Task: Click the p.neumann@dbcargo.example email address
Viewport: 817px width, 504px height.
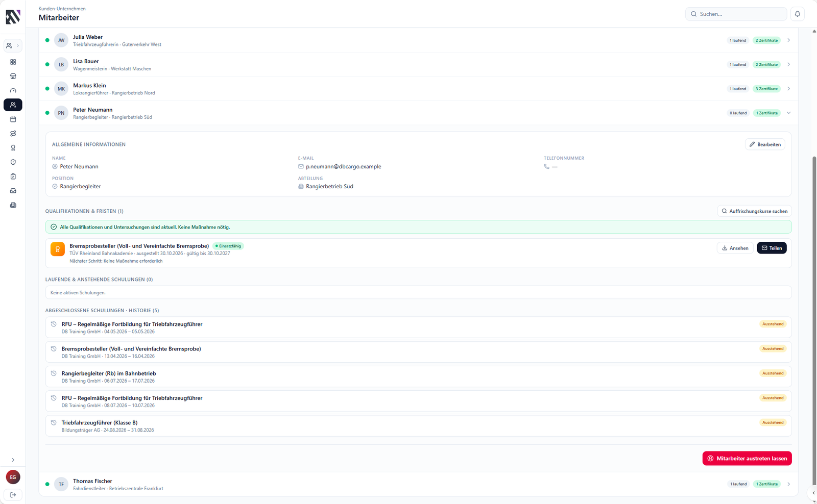Action: (x=344, y=167)
